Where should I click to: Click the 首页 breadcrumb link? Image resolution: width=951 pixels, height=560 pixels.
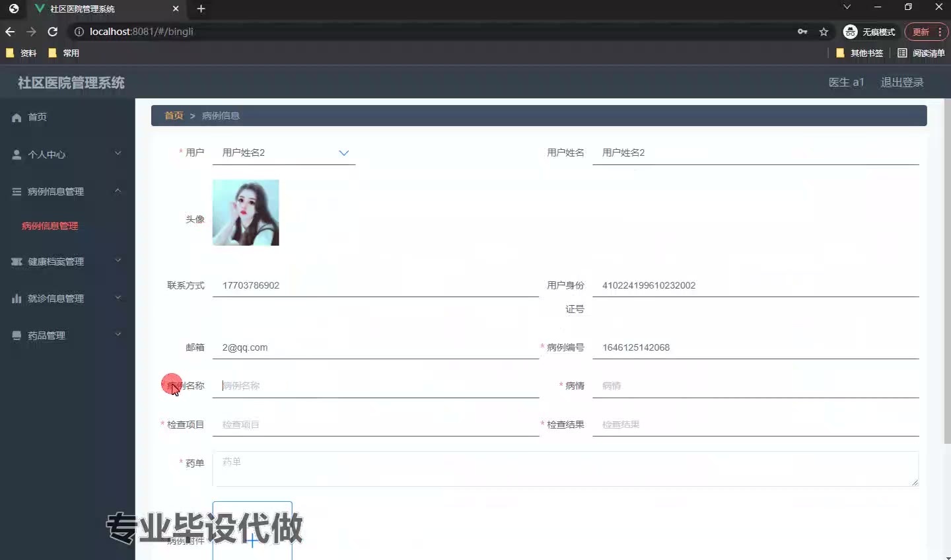[x=174, y=116]
